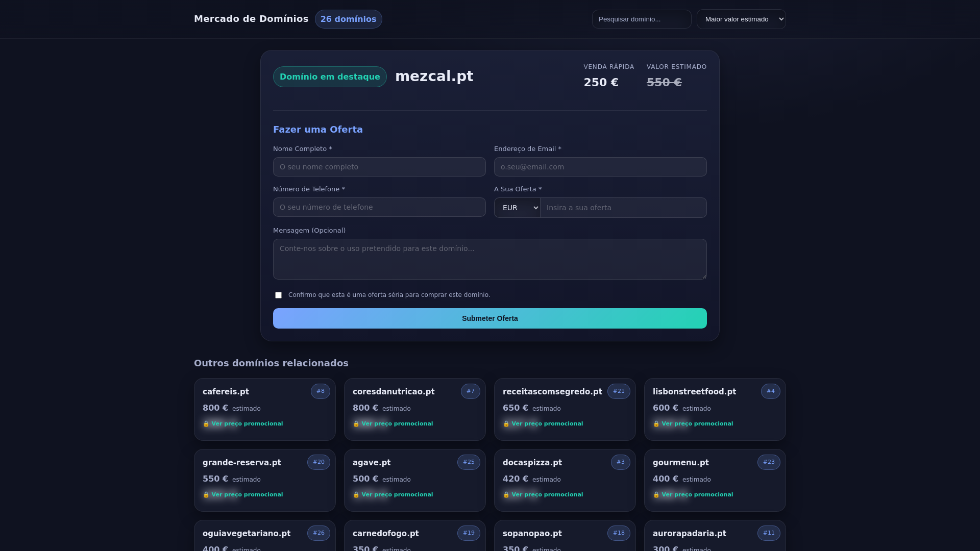Click the lock icon on coresdanutricao.pt card
The height and width of the screenshot is (551, 980).
(x=356, y=424)
